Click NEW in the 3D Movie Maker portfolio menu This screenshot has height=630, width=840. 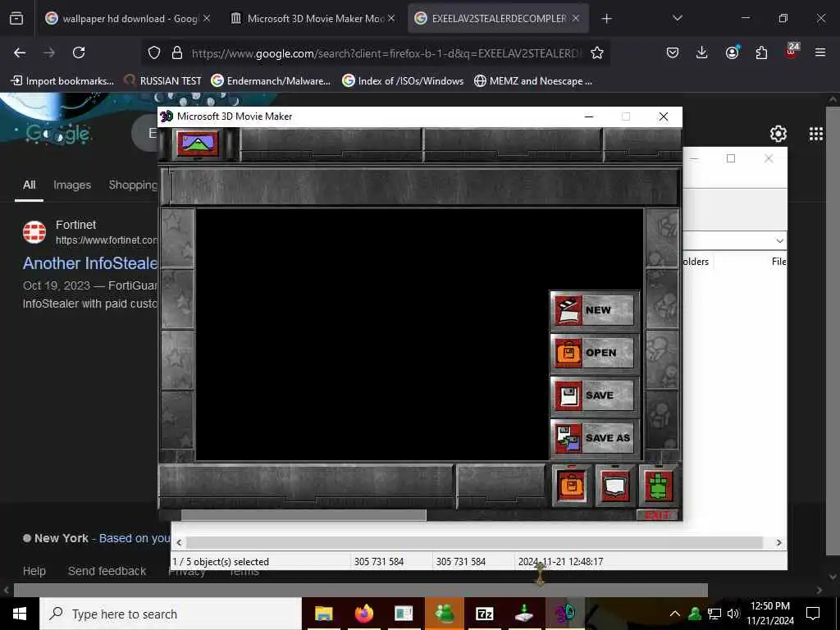coord(595,309)
